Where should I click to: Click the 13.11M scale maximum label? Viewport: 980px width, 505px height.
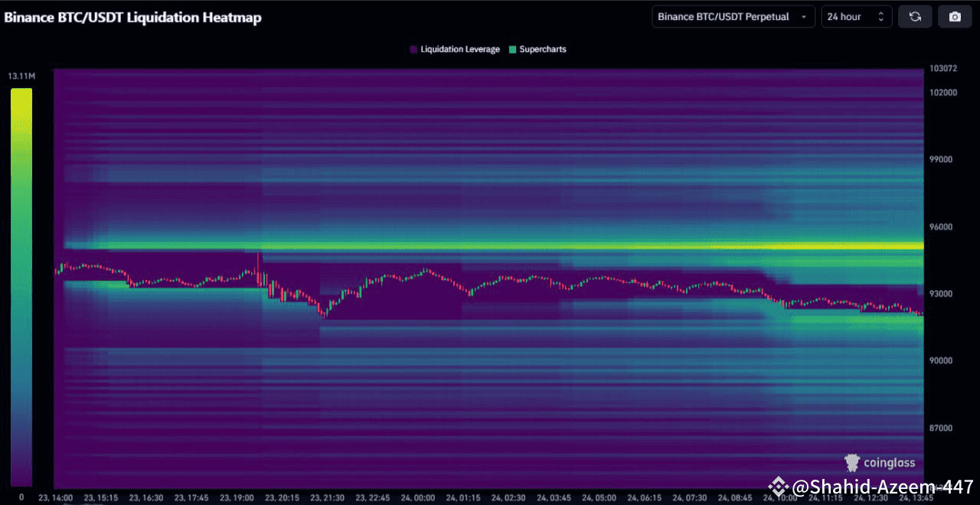tap(21, 77)
